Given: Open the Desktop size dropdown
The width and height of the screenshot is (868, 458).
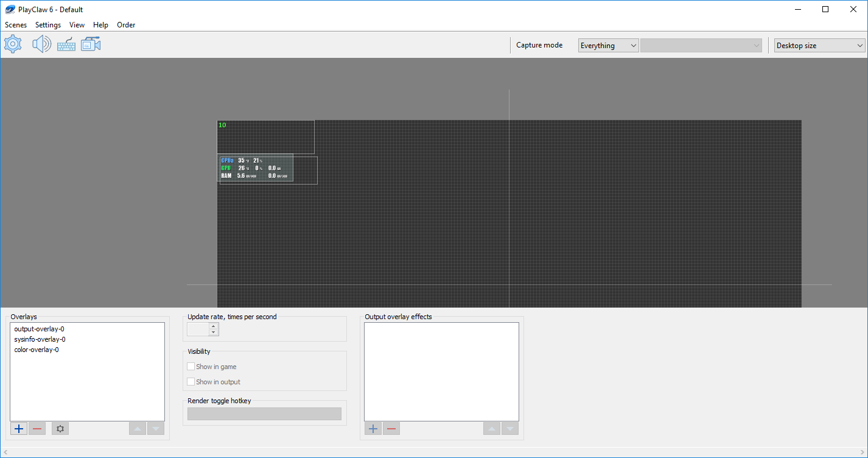Looking at the screenshot, I should [x=820, y=46].
